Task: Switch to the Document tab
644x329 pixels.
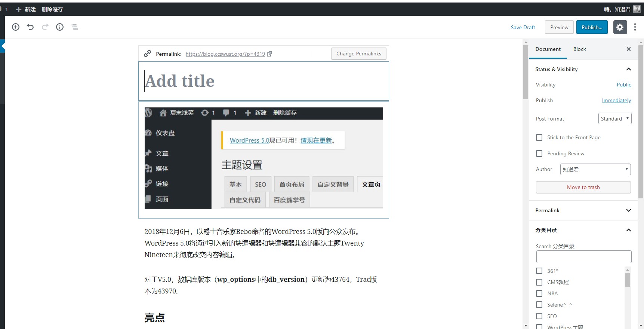Action: click(x=548, y=49)
